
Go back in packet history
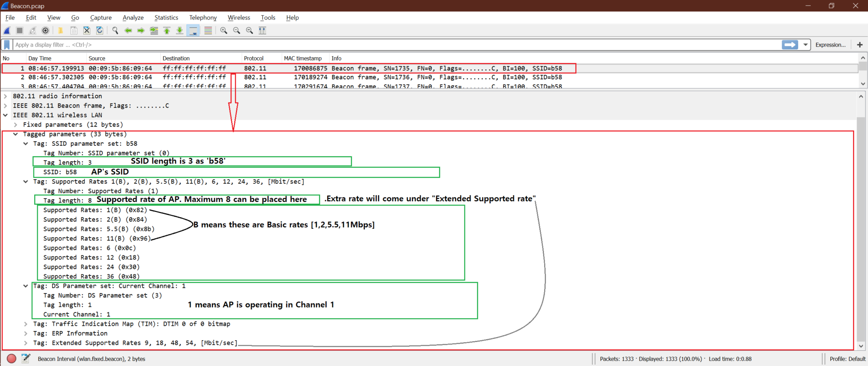tap(128, 30)
